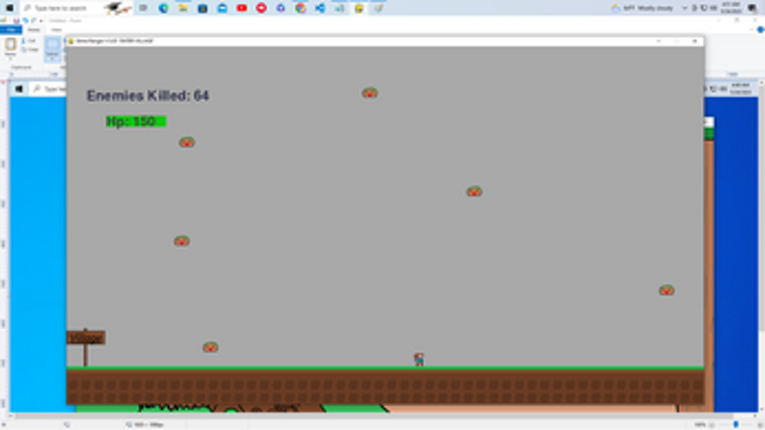
Task: Open the taskbar clock and date
Action: click(731, 8)
